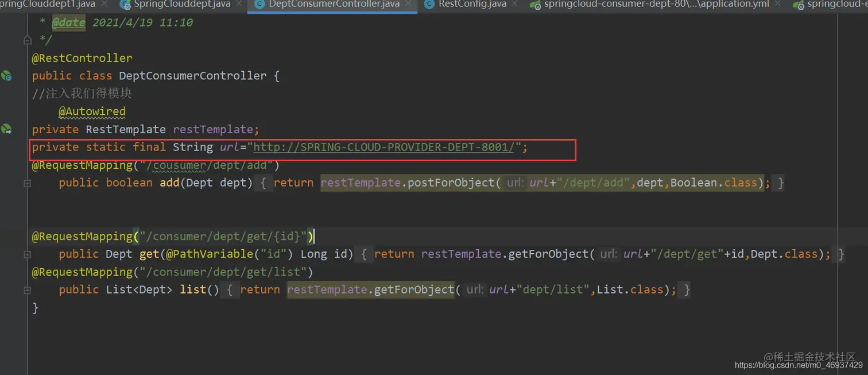Image resolution: width=868 pixels, height=375 pixels.
Task: Close the application.yml tab
Action: tap(778, 4)
